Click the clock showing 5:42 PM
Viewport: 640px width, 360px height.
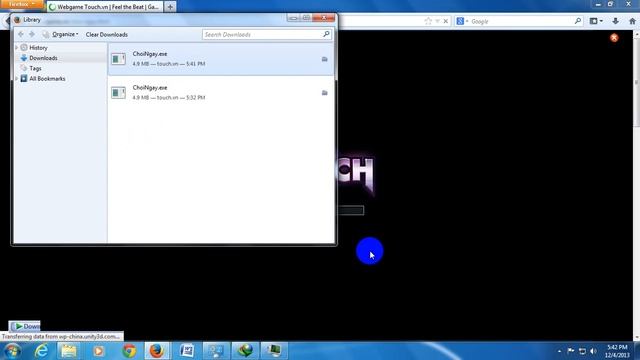(x=617, y=351)
